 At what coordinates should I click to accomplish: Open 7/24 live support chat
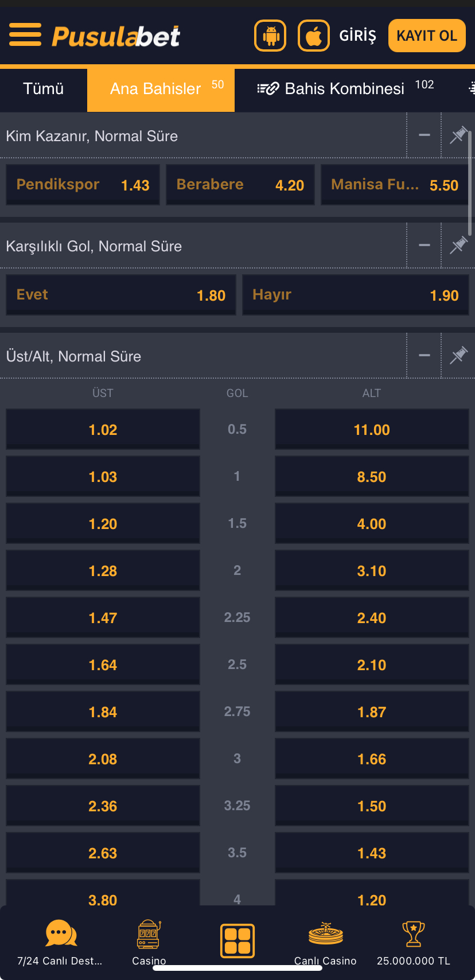[60, 934]
